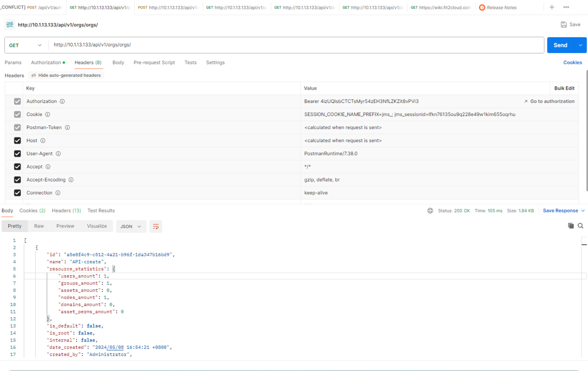
Task: Toggle the Cookie header checkbox
Action: tap(18, 115)
